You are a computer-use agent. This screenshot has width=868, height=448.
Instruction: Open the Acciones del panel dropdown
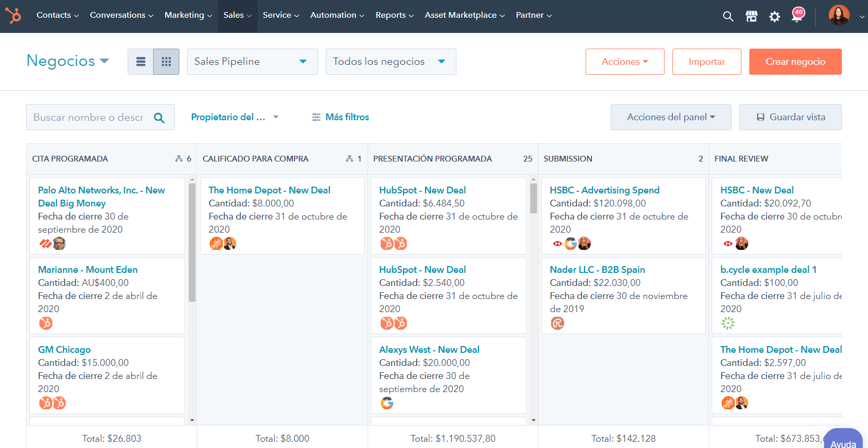(670, 117)
